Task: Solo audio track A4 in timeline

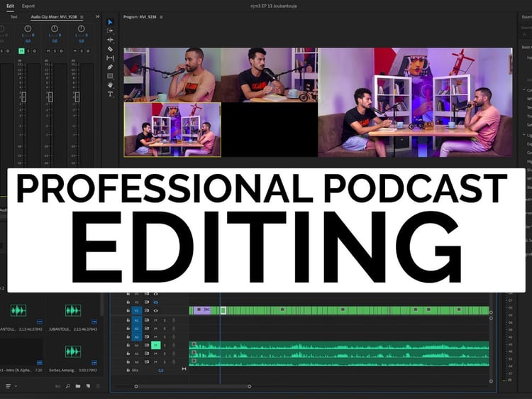Action: [x=165, y=345]
